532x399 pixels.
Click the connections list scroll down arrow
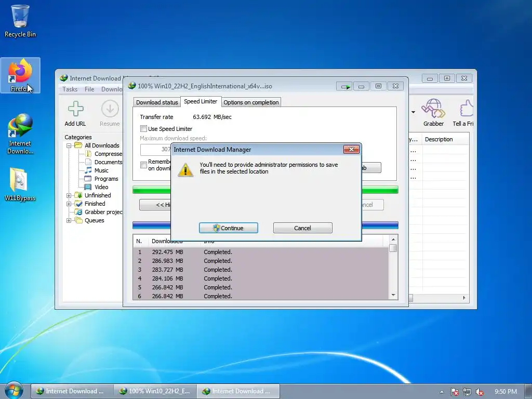(393, 295)
